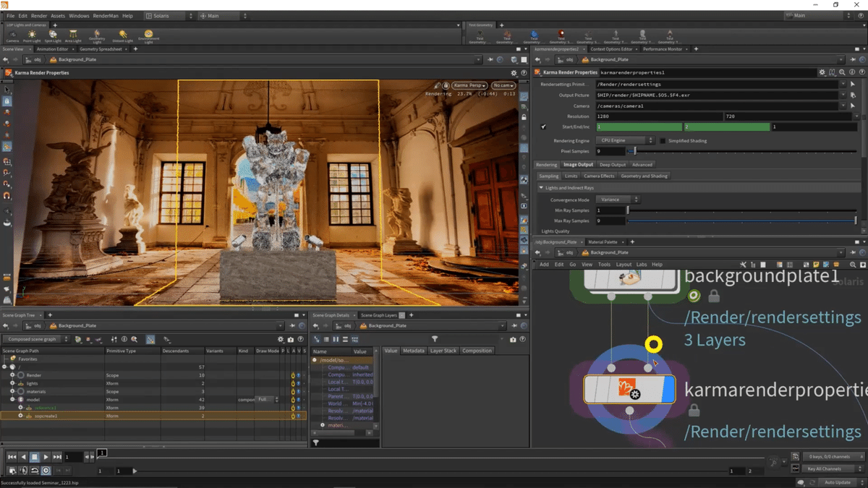Add a Camera from the shelf
The height and width of the screenshot is (488, 868).
[x=12, y=35]
